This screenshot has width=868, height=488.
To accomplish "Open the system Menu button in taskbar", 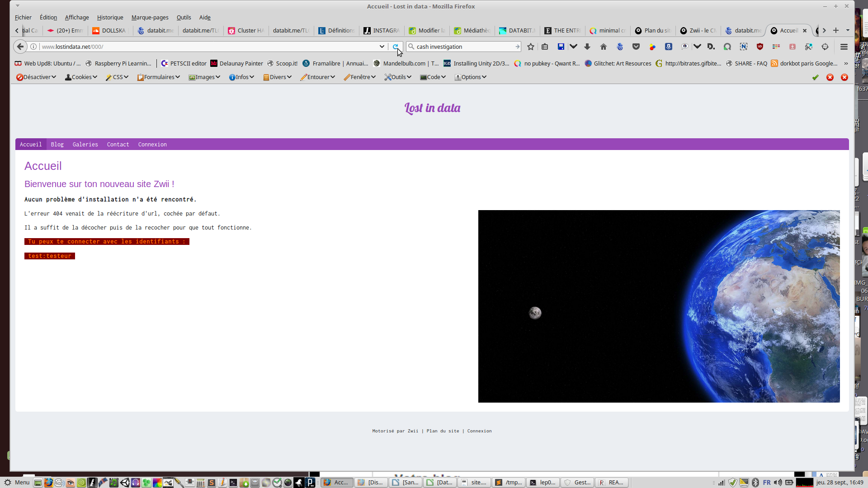I will click(x=17, y=482).
